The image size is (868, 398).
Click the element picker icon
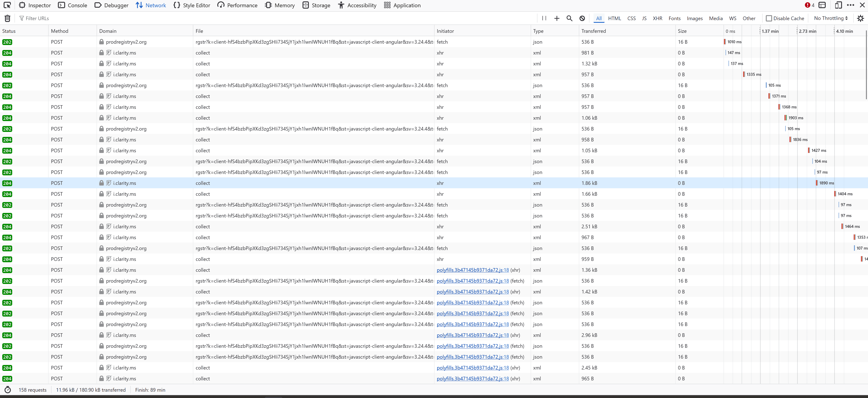click(x=7, y=5)
